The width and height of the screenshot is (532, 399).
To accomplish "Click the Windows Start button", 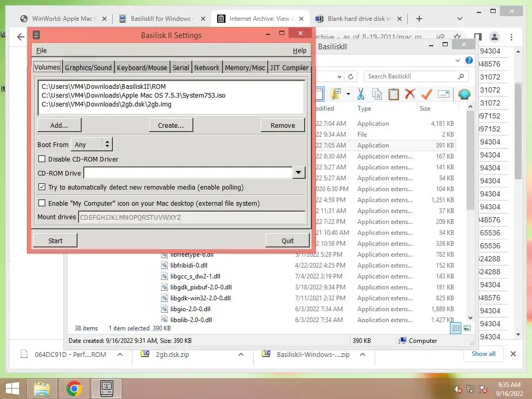I will click(x=12, y=389).
